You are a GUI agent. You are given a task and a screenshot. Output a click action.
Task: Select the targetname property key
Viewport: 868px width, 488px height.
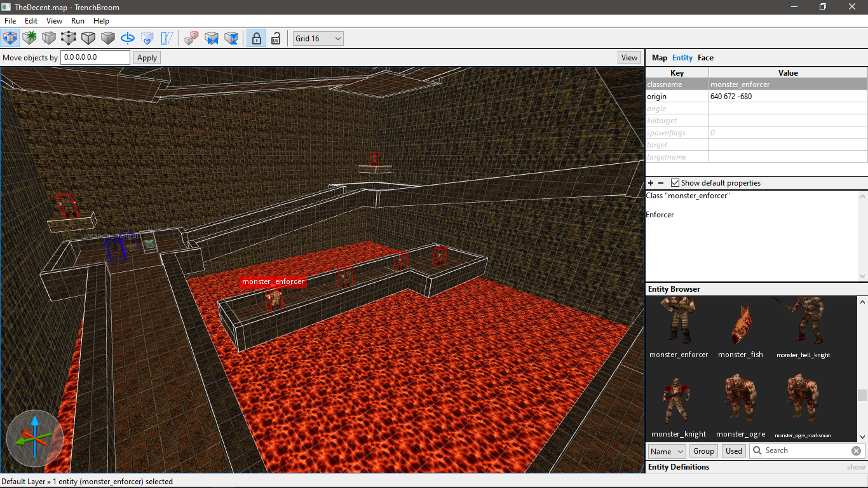point(677,157)
